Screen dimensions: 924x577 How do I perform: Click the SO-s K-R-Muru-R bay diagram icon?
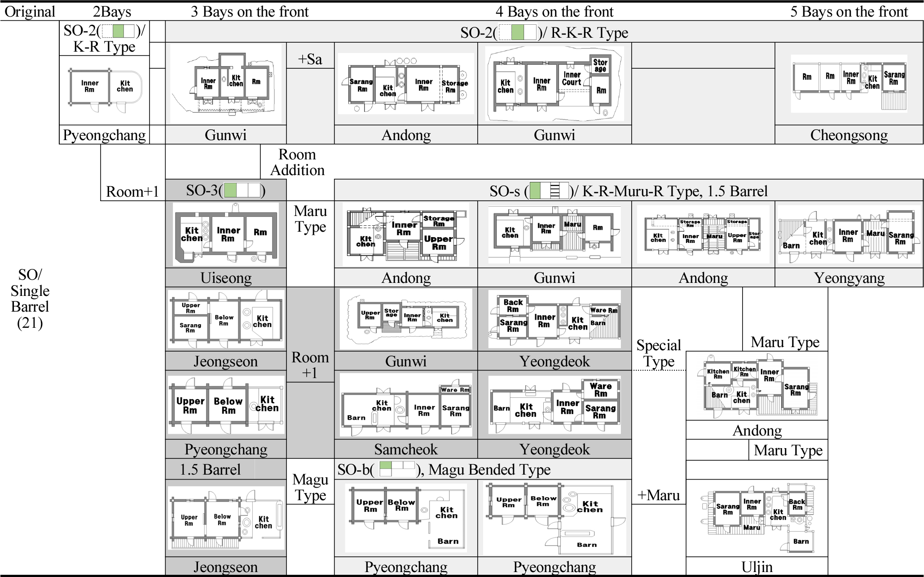(549, 191)
